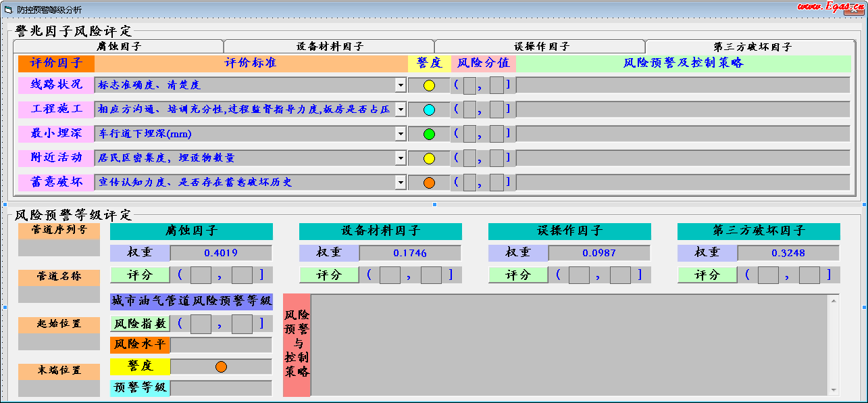Click the orange 警度 circle in the lower panel
868x403 pixels.
221,367
